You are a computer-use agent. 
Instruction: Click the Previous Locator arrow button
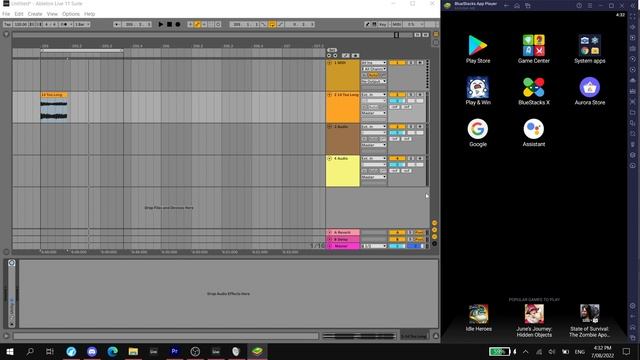click(x=329, y=56)
